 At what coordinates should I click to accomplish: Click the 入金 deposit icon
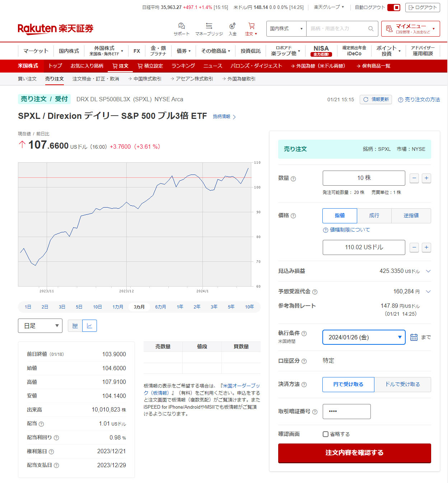point(233,26)
